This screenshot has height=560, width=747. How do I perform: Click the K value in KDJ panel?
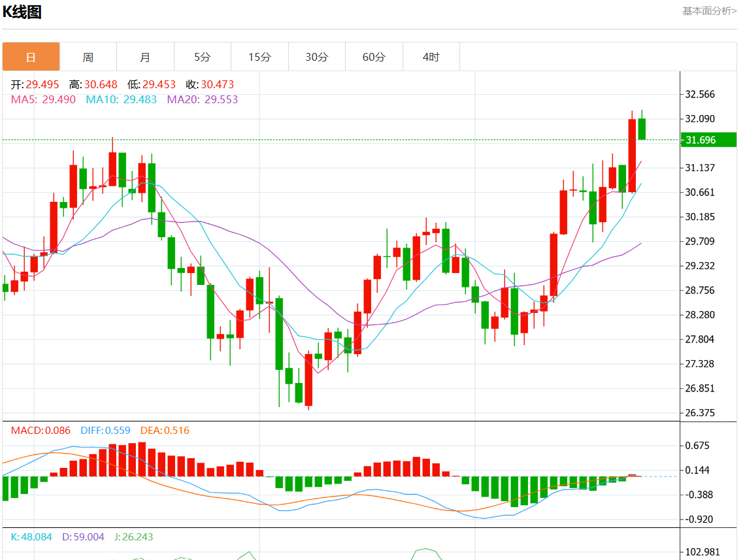pyautogui.click(x=31, y=537)
